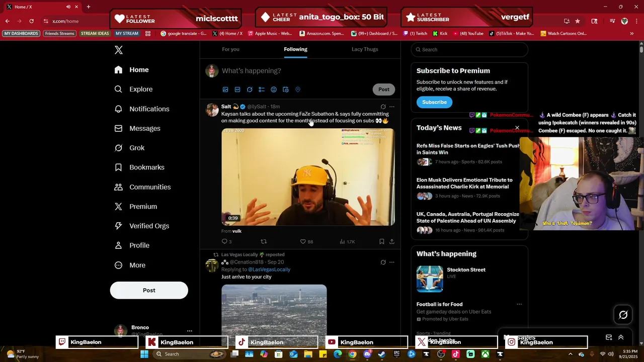Click Grok explain icon on Salt's post

(383, 107)
